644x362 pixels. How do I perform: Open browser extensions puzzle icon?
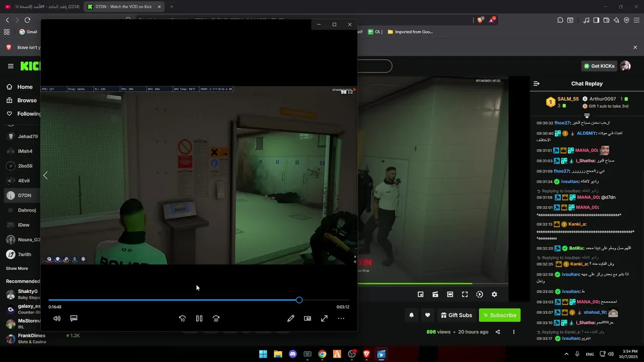click(560, 20)
